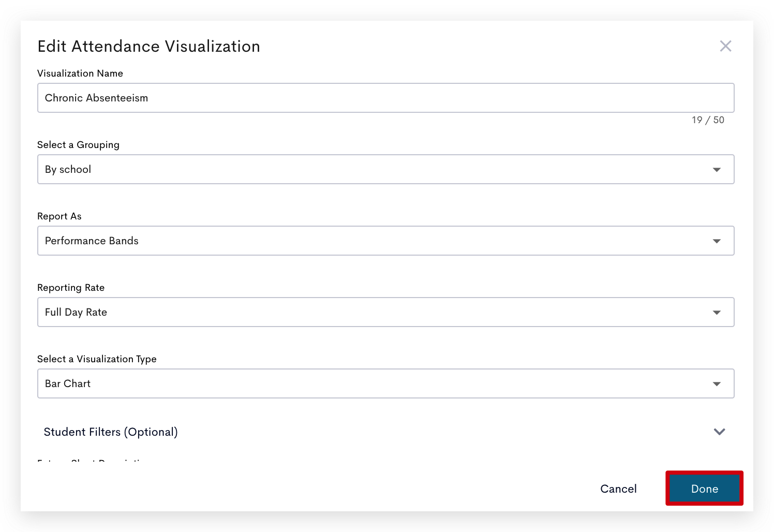The image size is (774, 532).
Task: Click the Student Filters (Optional) heading
Action: (x=111, y=432)
